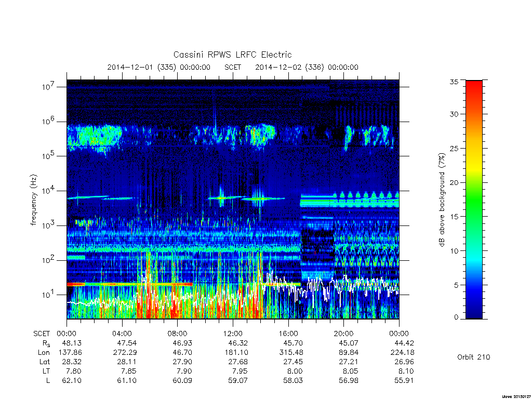The width and height of the screenshot is (532, 399).
Task: Click the end date '2014-12-02 (336) 00:00:00'
Action: [x=307, y=67]
